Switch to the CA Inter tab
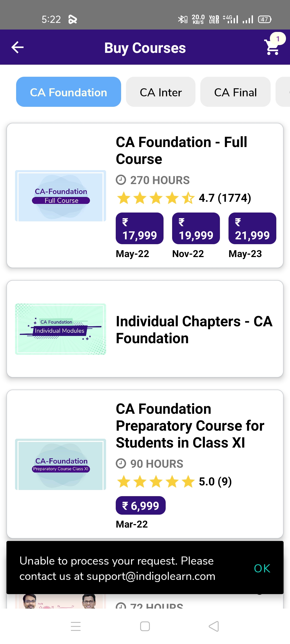This screenshot has width=290, height=644. click(161, 92)
